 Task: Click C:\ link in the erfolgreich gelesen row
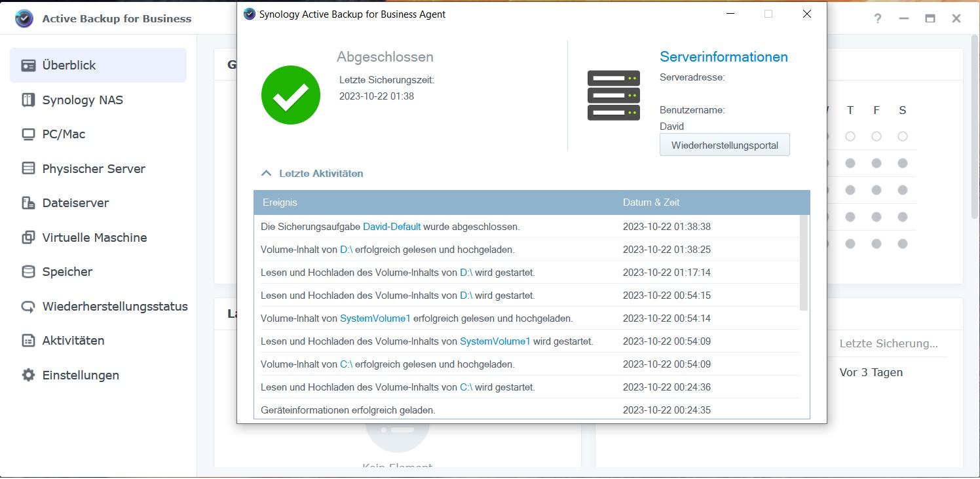(347, 364)
